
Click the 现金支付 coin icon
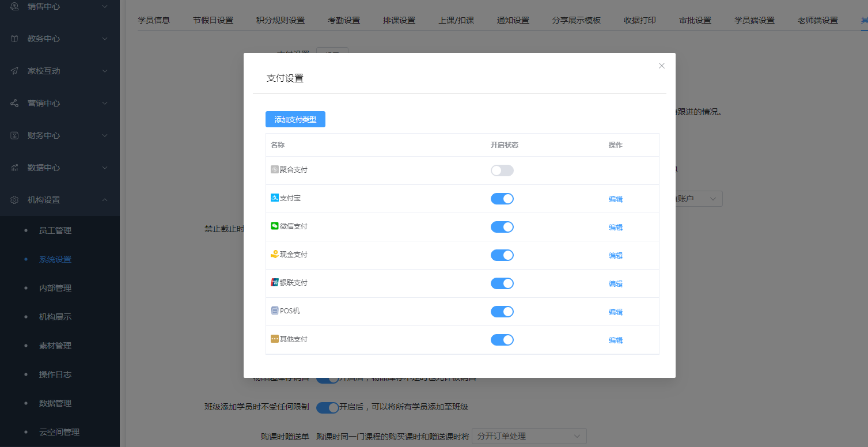tap(275, 254)
